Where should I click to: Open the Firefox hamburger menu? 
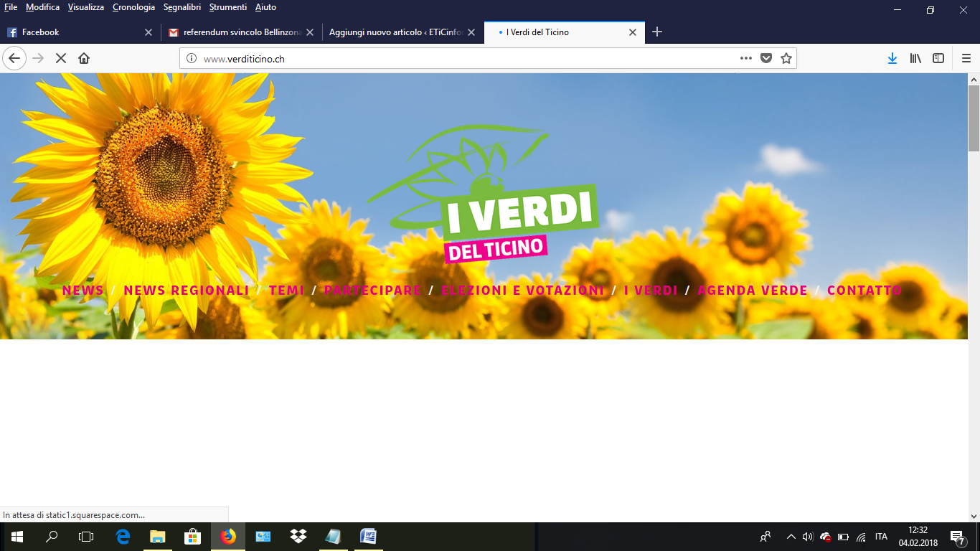point(966,58)
